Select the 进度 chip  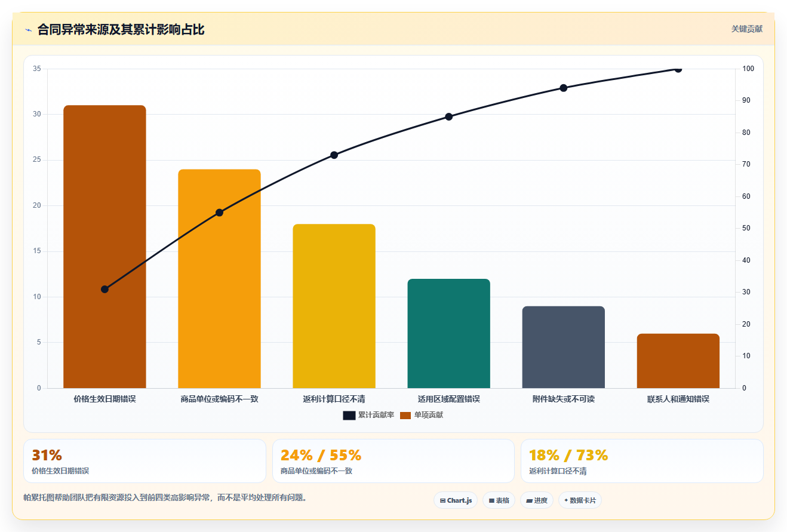coord(537,500)
